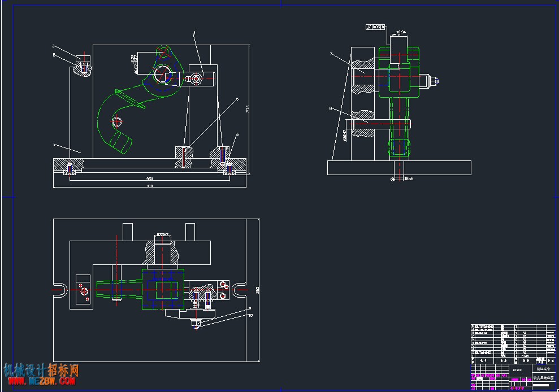Select the 410 overall width dimension

point(150,186)
